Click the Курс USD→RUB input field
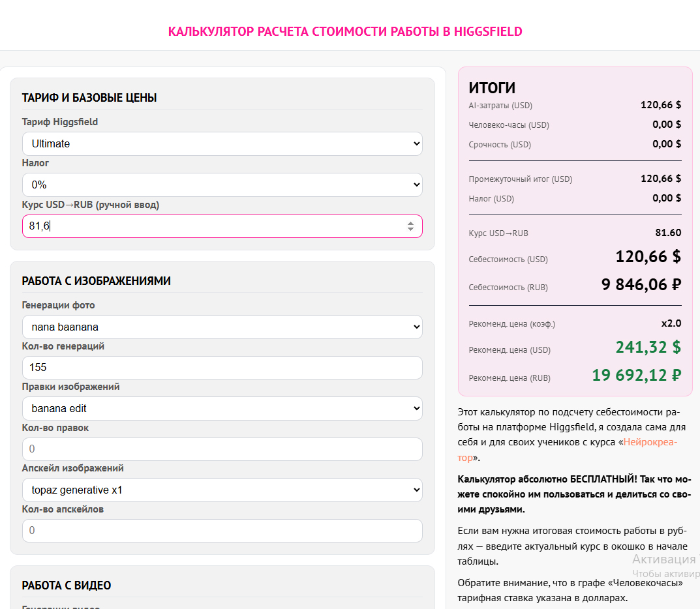700x609 pixels. 222,226
